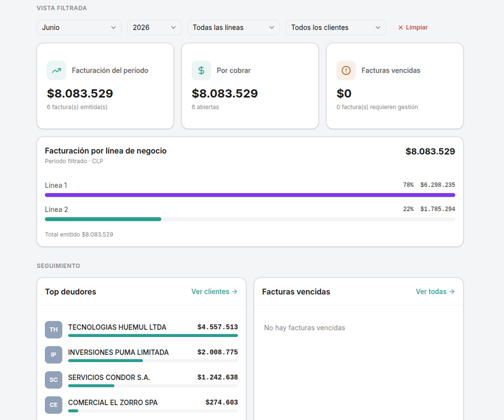This screenshot has width=504, height=420.
Task: Select SERVICIOS CONDOR S.A. debtor name
Action: click(109, 377)
